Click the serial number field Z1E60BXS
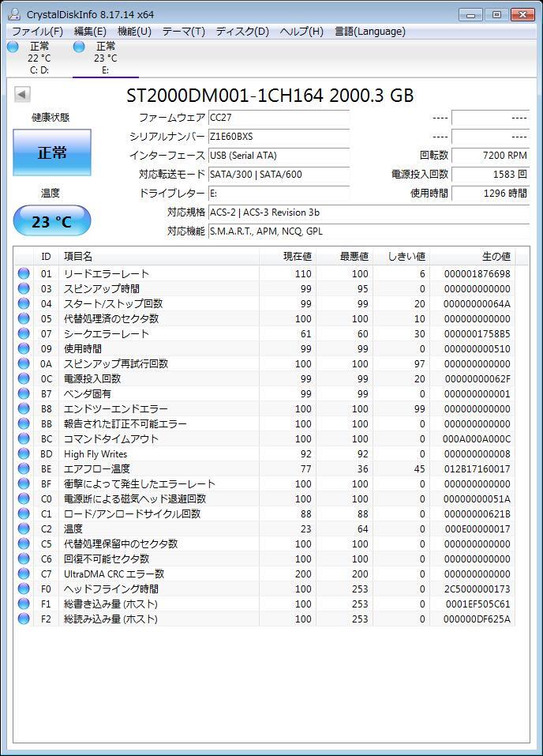Image resolution: width=543 pixels, height=756 pixels. [x=279, y=137]
